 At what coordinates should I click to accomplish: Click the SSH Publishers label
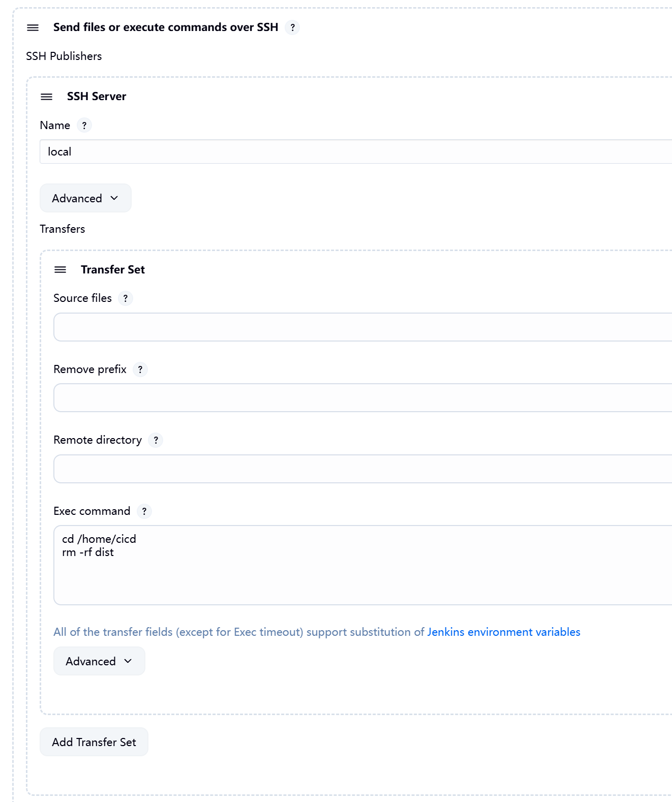pyautogui.click(x=64, y=56)
